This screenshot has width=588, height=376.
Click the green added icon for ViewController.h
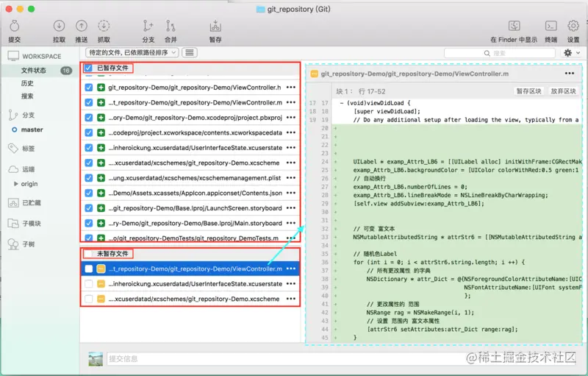coord(101,88)
